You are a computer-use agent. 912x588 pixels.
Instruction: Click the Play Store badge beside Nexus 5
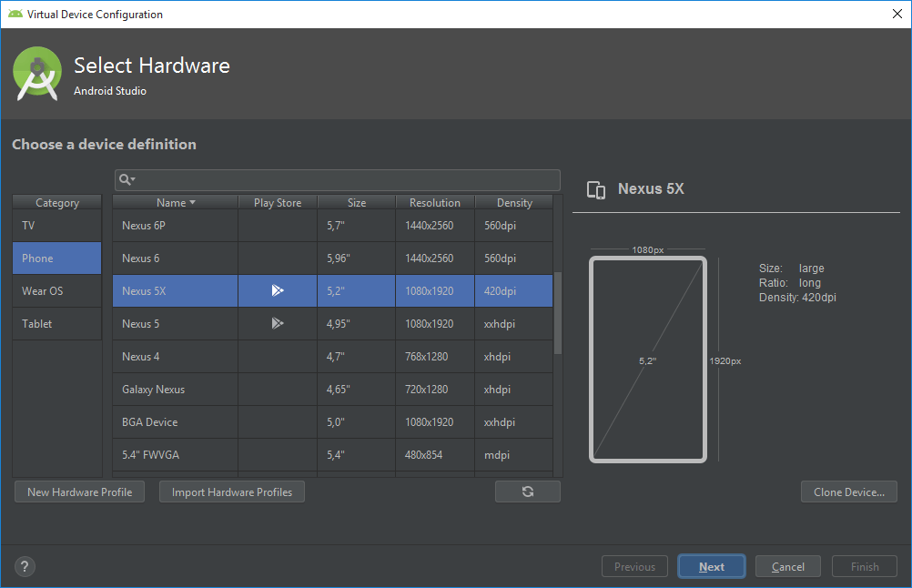[x=277, y=323]
